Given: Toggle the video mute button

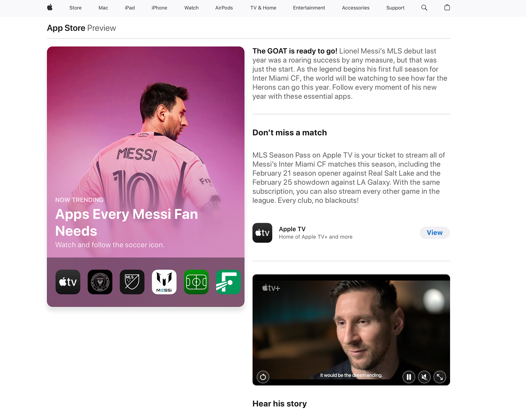Looking at the screenshot, I should click(x=424, y=377).
